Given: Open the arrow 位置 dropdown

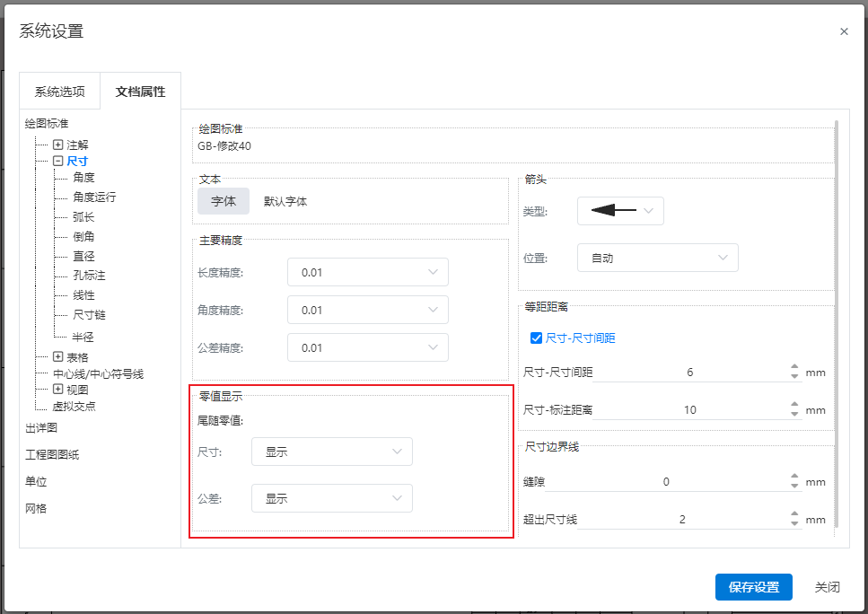Looking at the screenshot, I should pyautogui.click(x=658, y=258).
